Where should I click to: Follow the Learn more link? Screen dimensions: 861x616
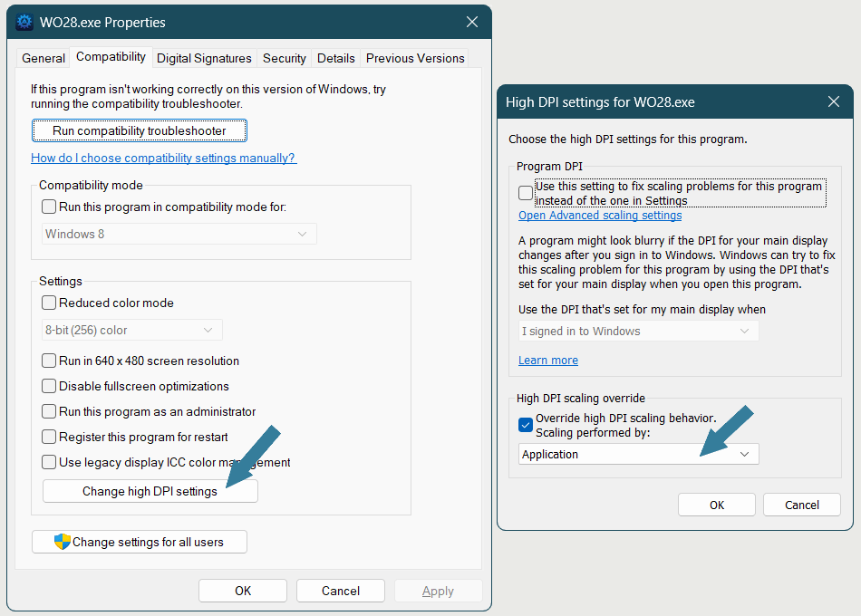pos(547,360)
